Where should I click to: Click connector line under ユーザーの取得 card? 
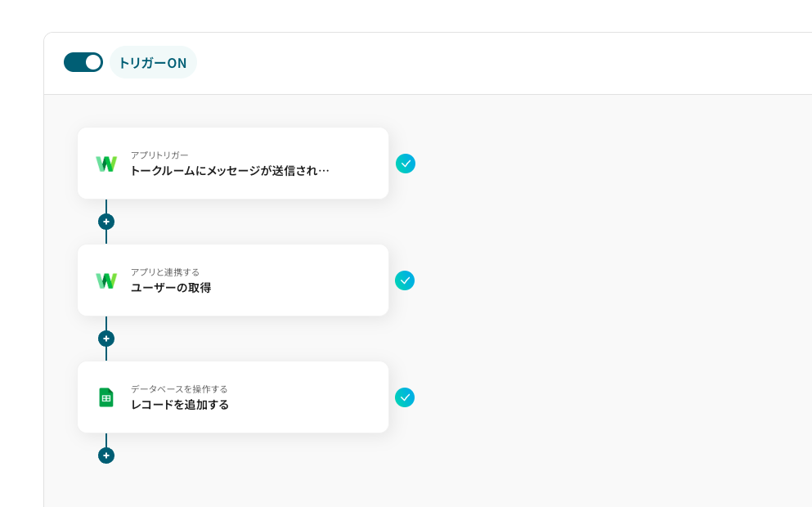[x=106, y=323]
